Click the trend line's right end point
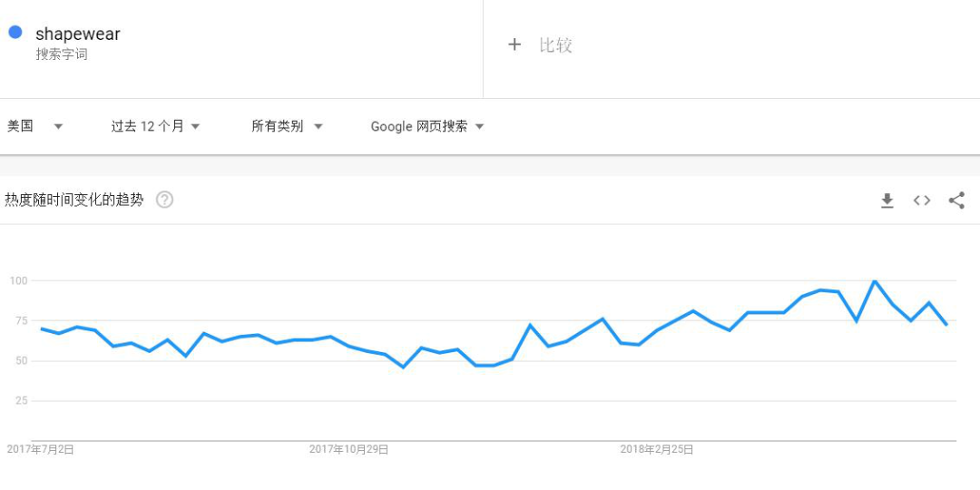The height and width of the screenshot is (490, 980). pyautogui.click(x=946, y=324)
